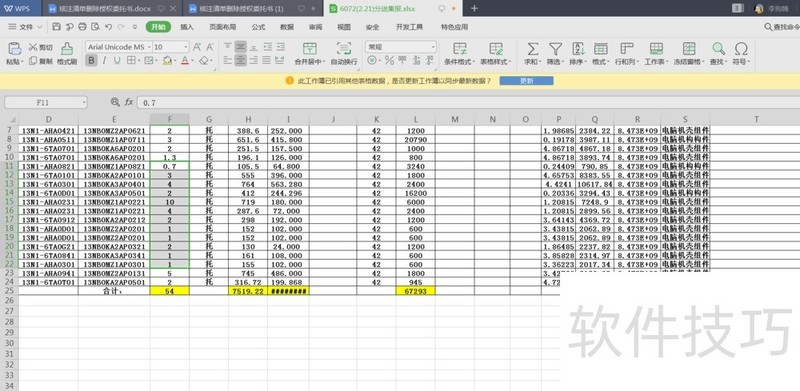Toggle Italic formatting button
The image size is (800, 391).
104,61
